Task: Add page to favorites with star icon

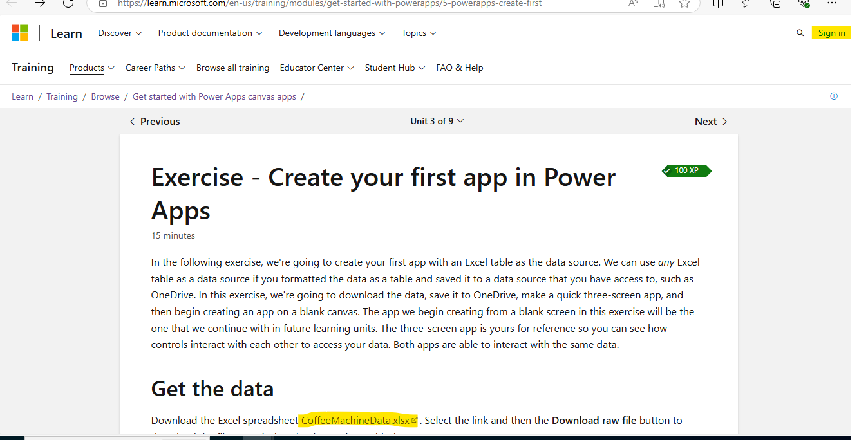Action: coord(684,3)
